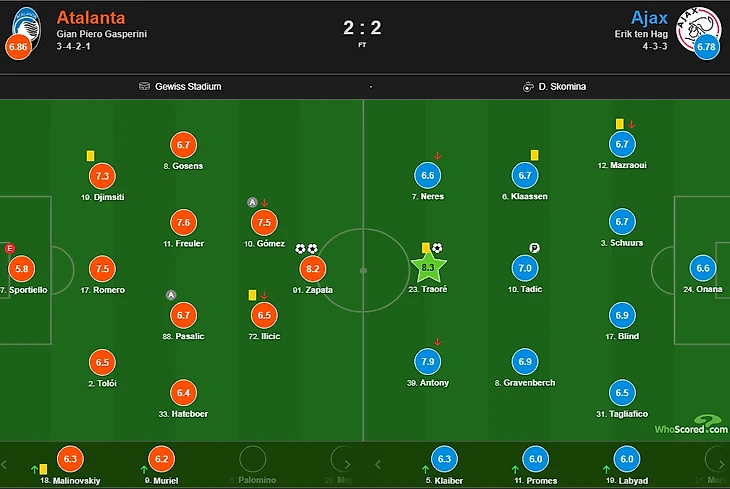Click the penalty icon above Tadic

(x=534, y=248)
